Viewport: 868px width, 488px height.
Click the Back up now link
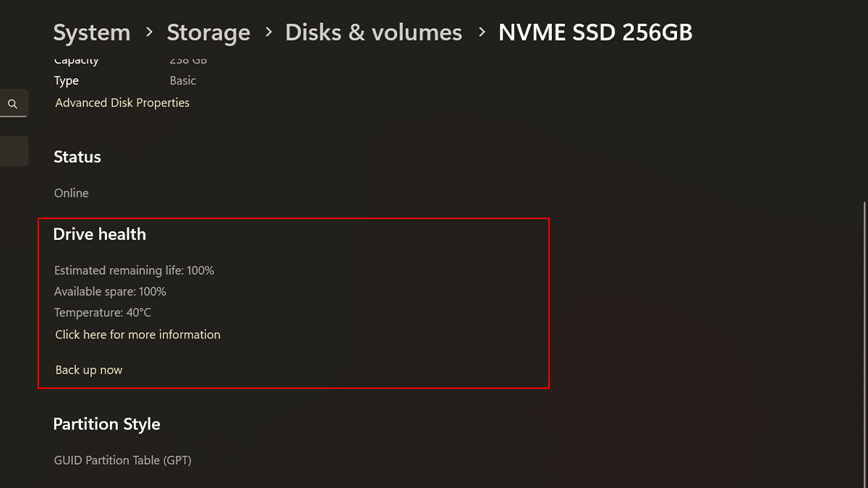coord(89,370)
